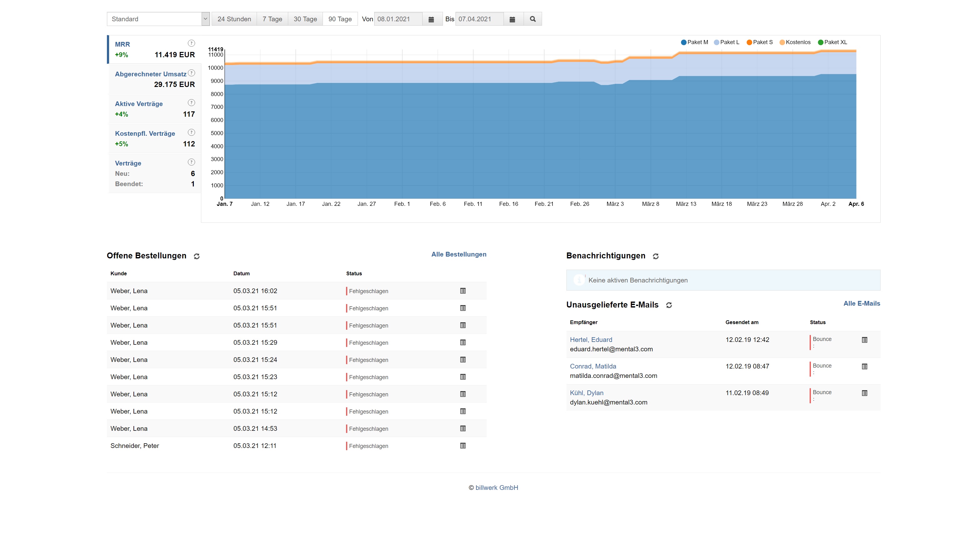
Task: Edit the Bis date field 07.04.2021
Action: click(x=479, y=19)
